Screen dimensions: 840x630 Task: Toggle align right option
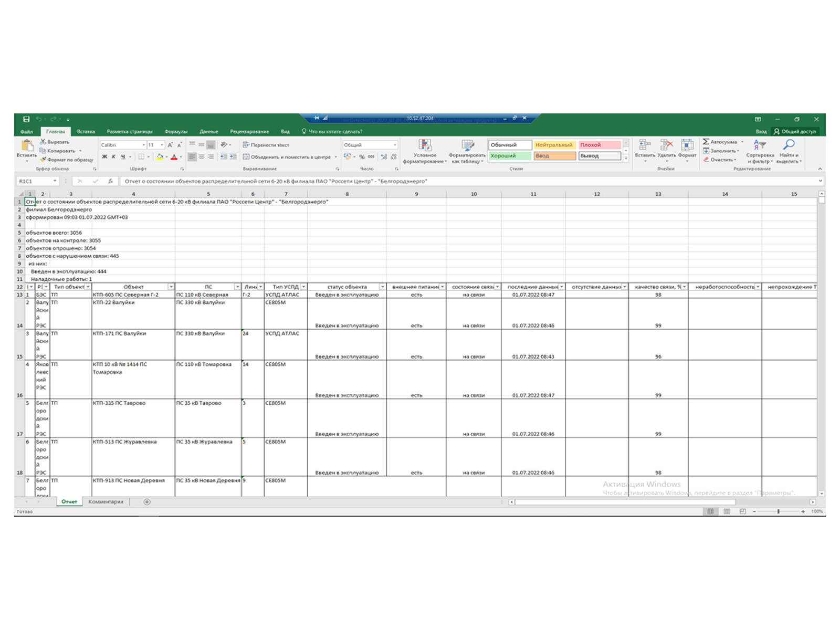[211, 156]
